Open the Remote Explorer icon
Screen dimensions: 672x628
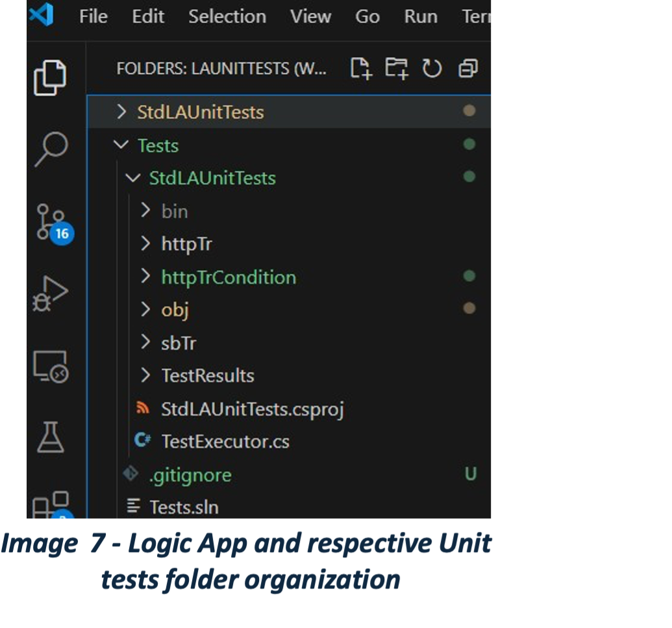[x=51, y=367]
